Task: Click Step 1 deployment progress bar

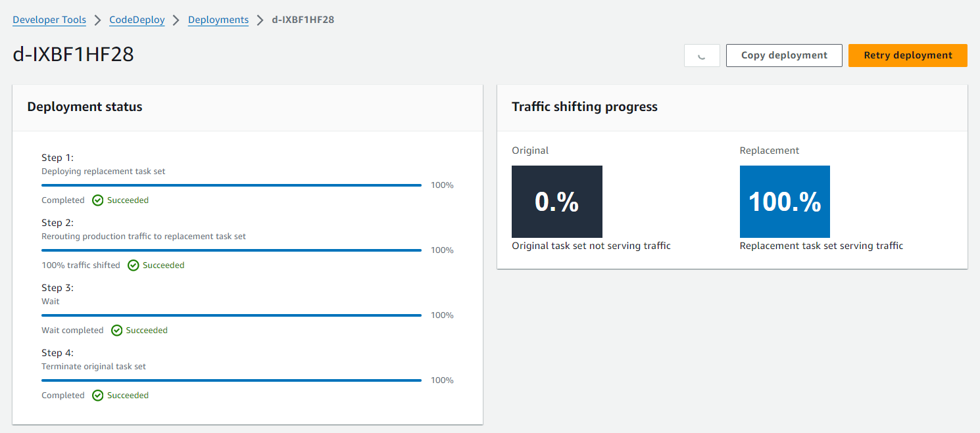Action: [232, 185]
